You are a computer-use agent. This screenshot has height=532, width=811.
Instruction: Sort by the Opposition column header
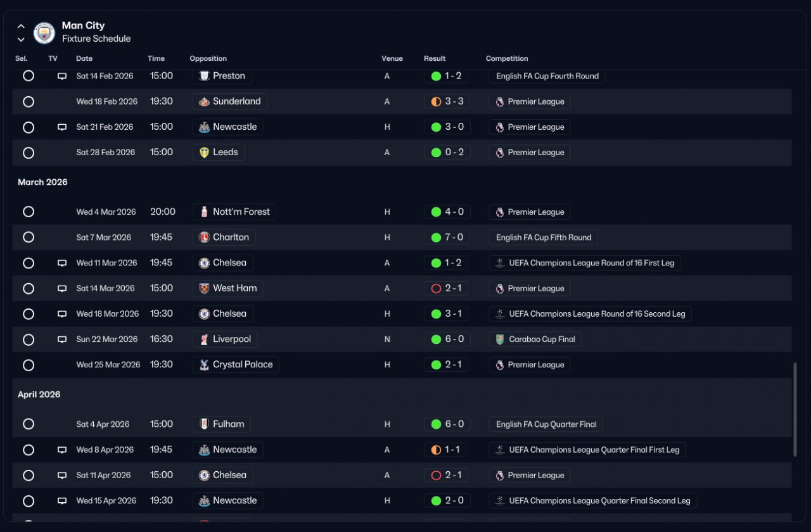[208, 58]
